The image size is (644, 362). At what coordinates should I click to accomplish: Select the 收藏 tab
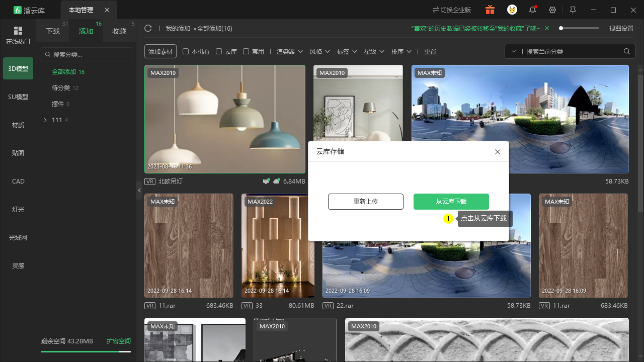pyautogui.click(x=119, y=31)
